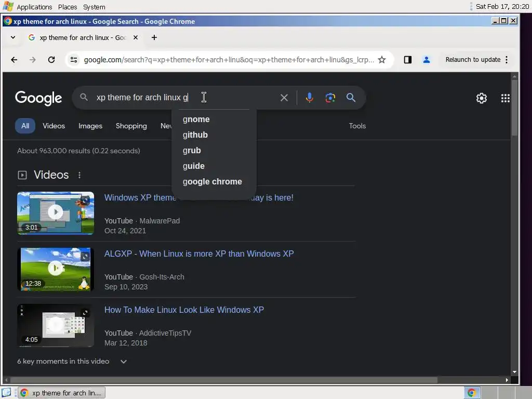Open the Chrome side panel icon
The height and width of the screenshot is (399, 532).
(407, 60)
